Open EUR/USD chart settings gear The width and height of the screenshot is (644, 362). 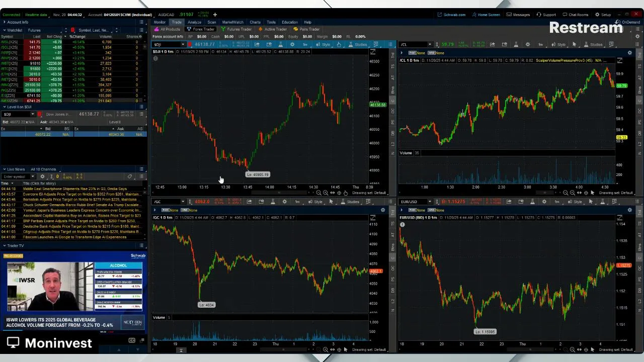pos(544,202)
